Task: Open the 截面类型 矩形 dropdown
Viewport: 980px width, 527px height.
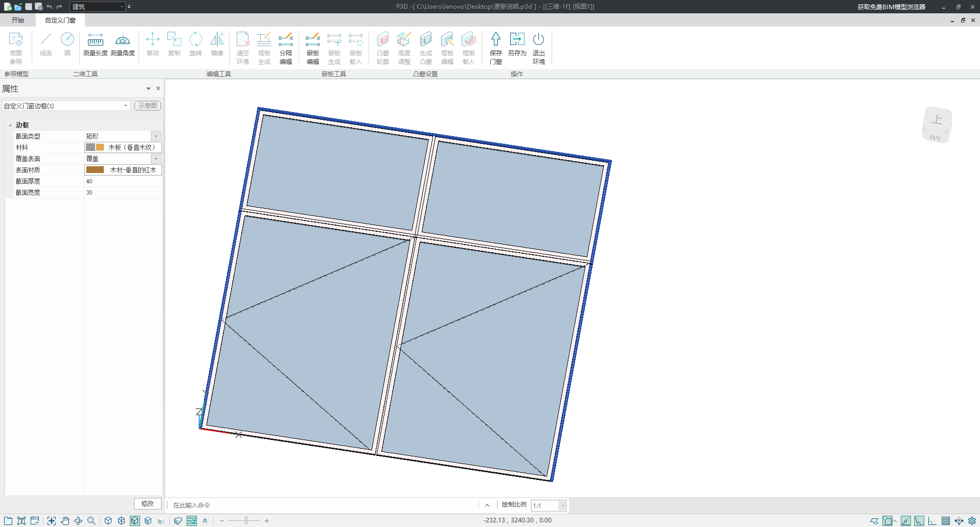Action: pos(156,136)
